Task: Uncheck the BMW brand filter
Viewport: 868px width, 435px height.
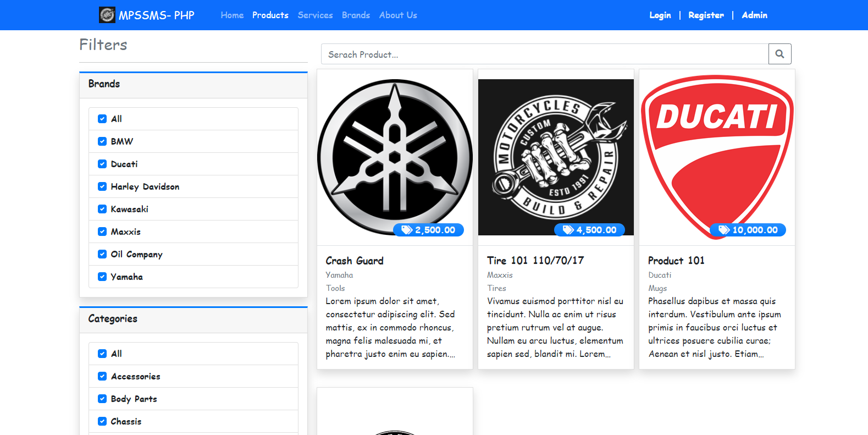Action: point(102,141)
